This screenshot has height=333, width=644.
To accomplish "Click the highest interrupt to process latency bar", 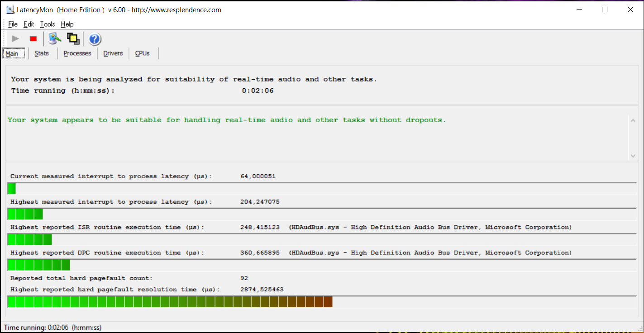I will tap(322, 214).
